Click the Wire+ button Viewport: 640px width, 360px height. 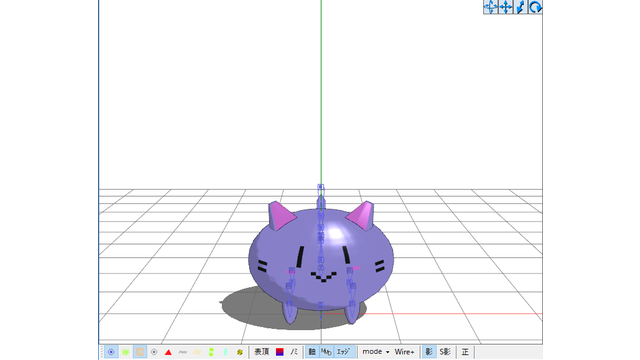point(404,352)
